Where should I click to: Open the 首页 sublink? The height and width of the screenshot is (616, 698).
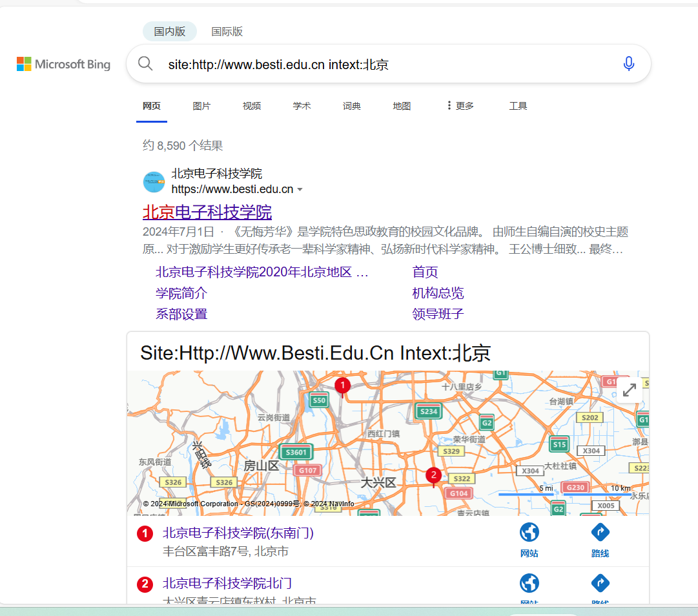click(425, 272)
